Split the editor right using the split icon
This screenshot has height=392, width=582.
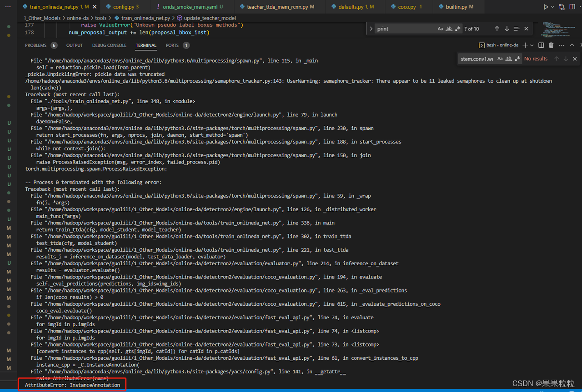(x=572, y=7)
